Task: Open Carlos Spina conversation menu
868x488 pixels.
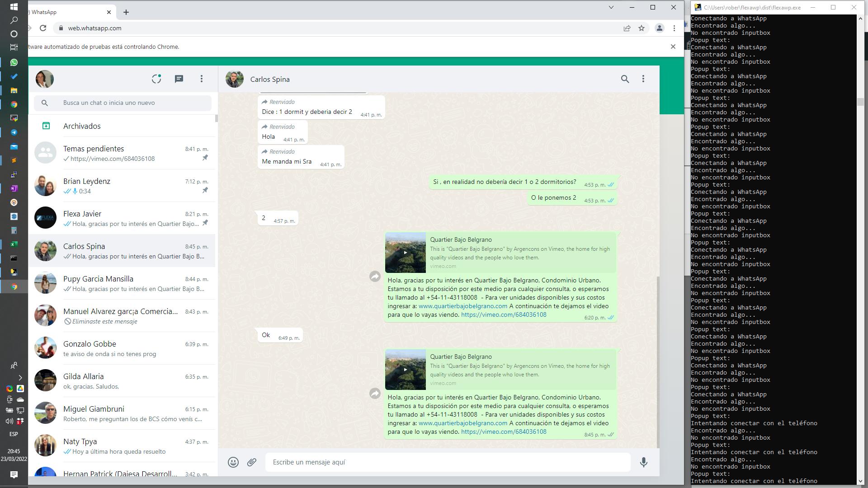Action: pos(643,79)
